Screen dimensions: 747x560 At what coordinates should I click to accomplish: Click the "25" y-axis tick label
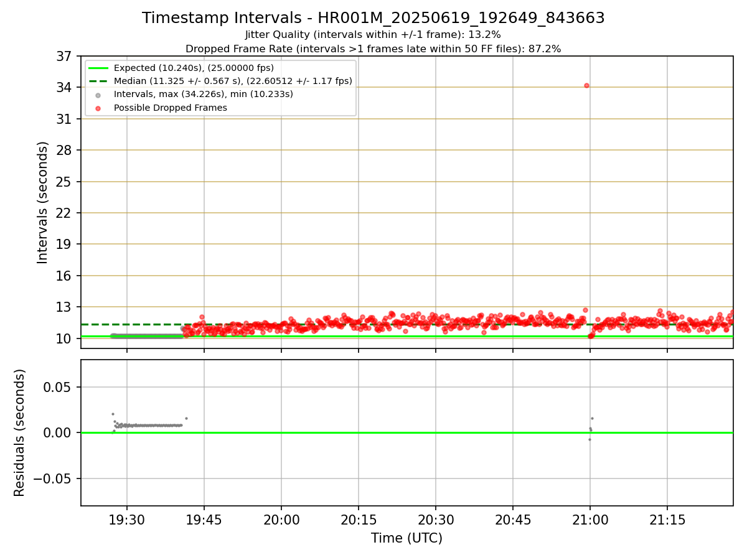coord(65,182)
